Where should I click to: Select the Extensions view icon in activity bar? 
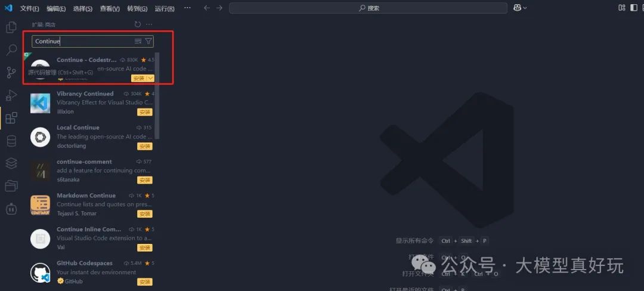[11, 118]
